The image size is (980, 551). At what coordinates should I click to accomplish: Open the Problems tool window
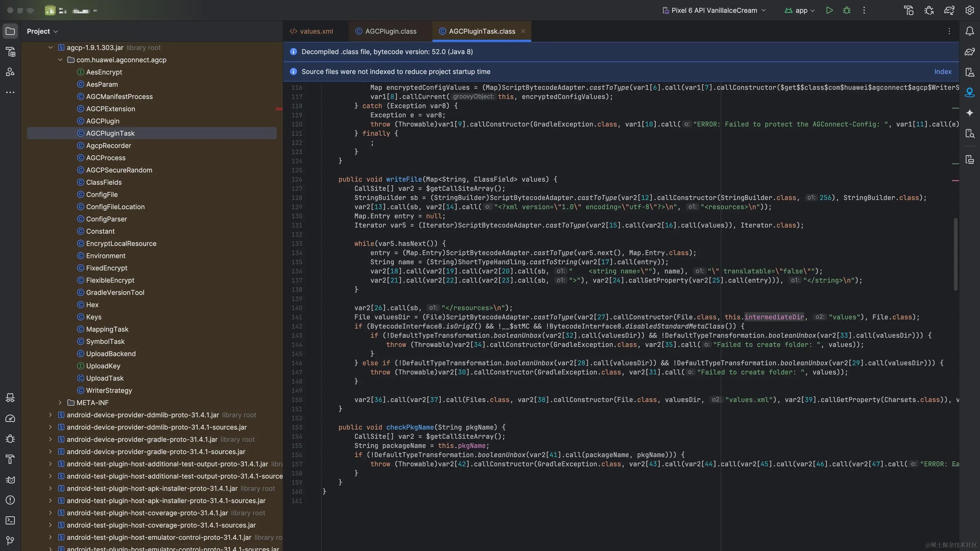tap(10, 500)
